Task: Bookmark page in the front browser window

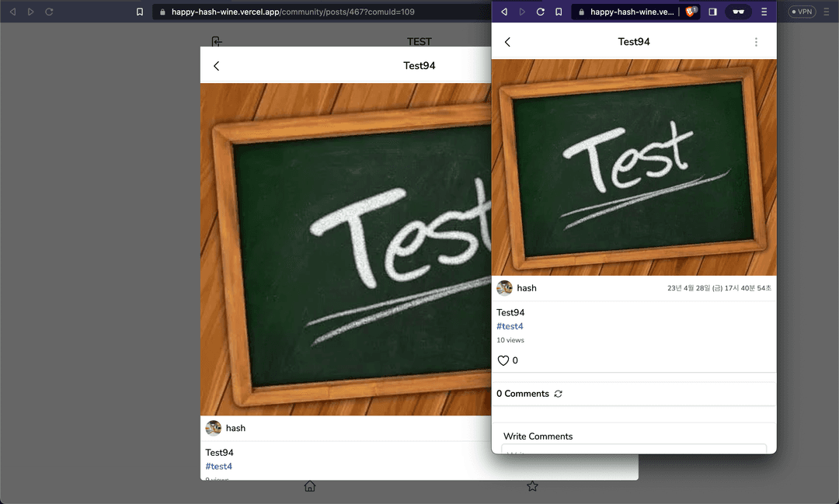Action: (x=559, y=12)
